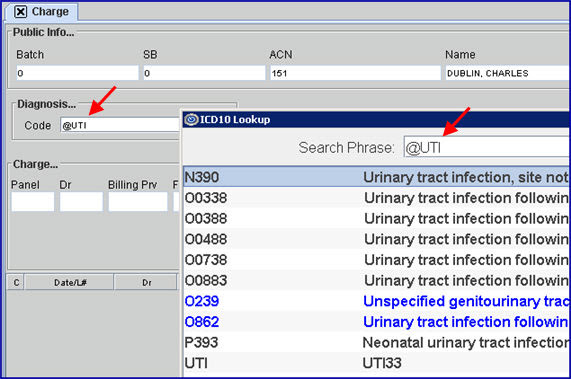Select code O0738 row
This screenshot has width=571, height=379.
pos(377,260)
